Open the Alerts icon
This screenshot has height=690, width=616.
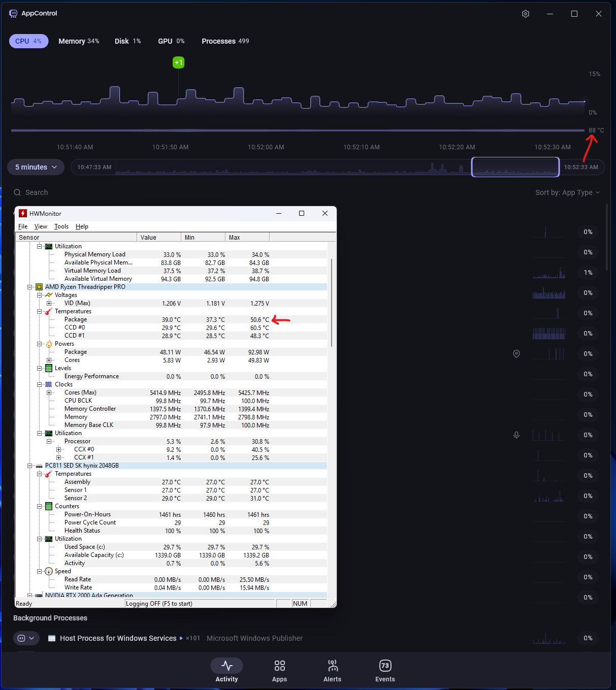coord(332,666)
